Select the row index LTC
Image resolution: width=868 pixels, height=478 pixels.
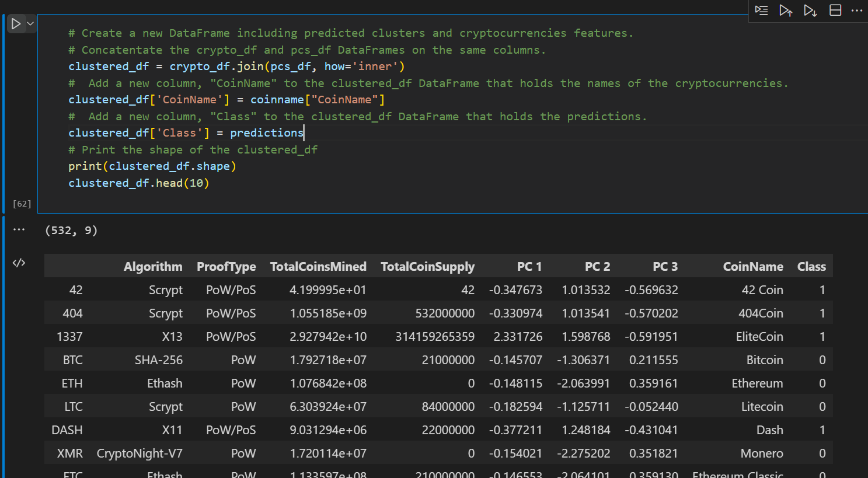[x=74, y=407]
